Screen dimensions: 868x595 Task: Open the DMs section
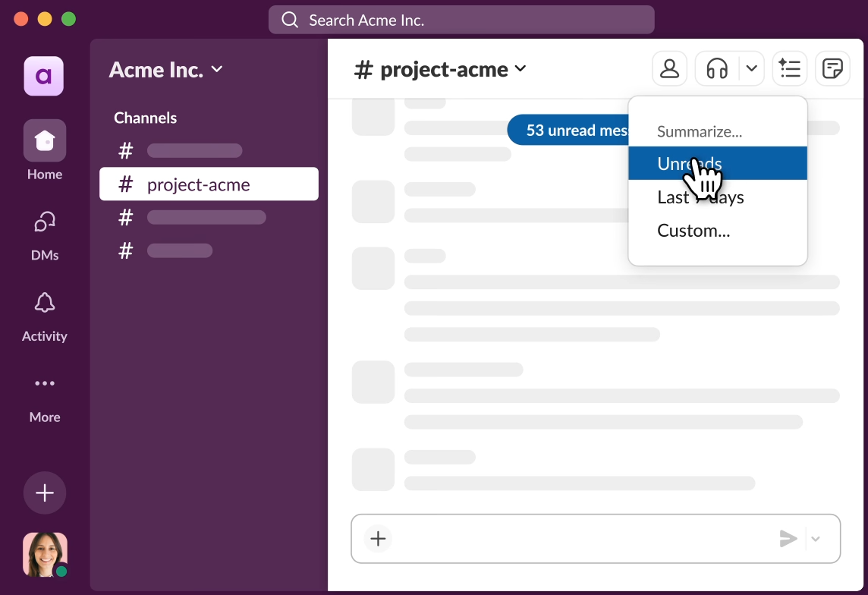click(45, 222)
